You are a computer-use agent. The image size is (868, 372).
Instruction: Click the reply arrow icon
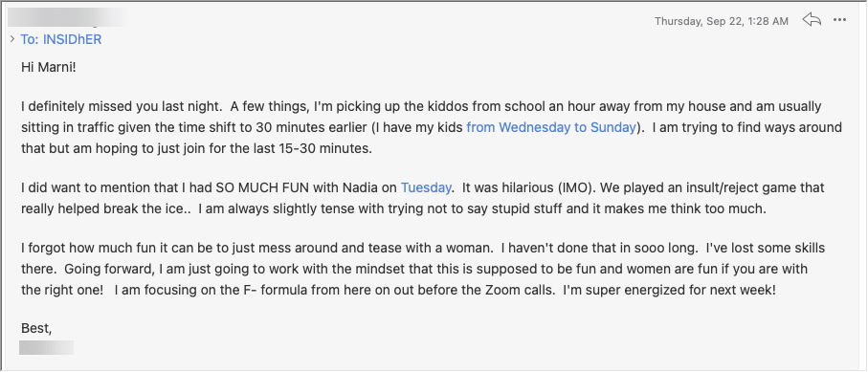(811, 20)
